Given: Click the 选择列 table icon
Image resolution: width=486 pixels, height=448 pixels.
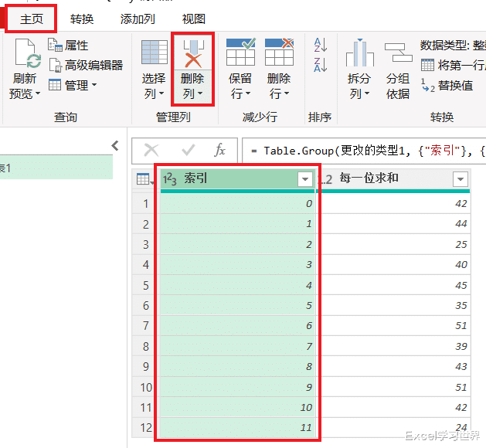Looking at the screenshot, I should tap(154, 53).
